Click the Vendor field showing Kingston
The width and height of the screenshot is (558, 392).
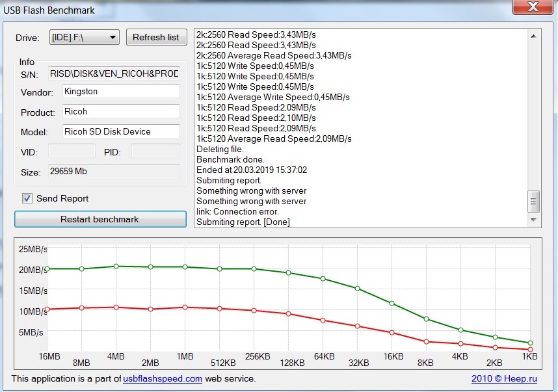click(x=121, y=92)
